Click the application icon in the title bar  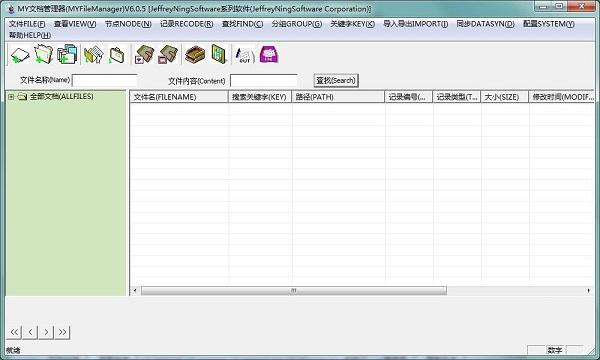(x=11, y=9)
